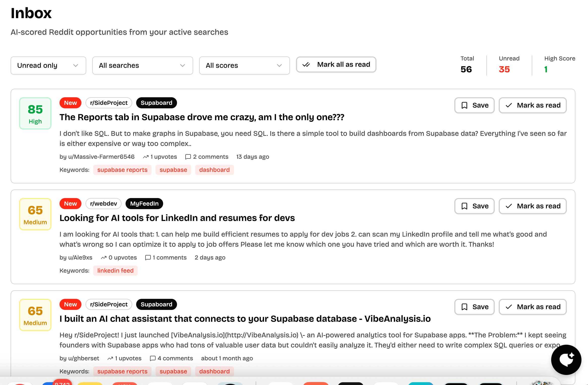Click comments icon on VibeAnalysis post
Viewport: 588px width, 385px height.
pos(153,358)
